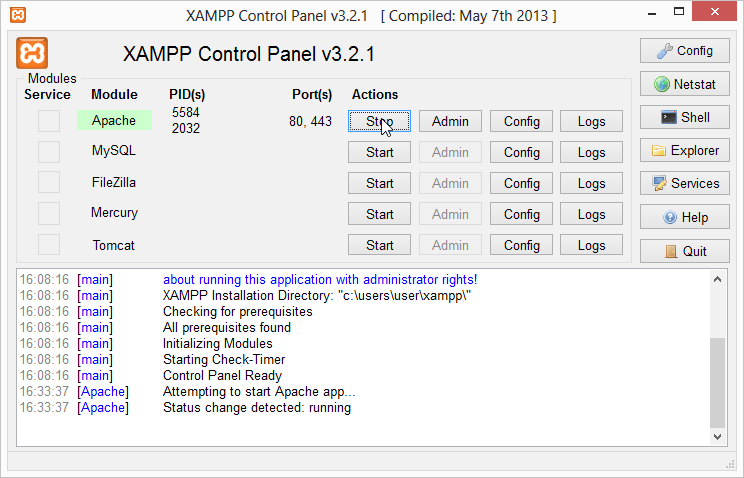This screenshot has width=744, height=478.
Task: Toggle the Apache service checkbox
Action: tap(49, 121)
